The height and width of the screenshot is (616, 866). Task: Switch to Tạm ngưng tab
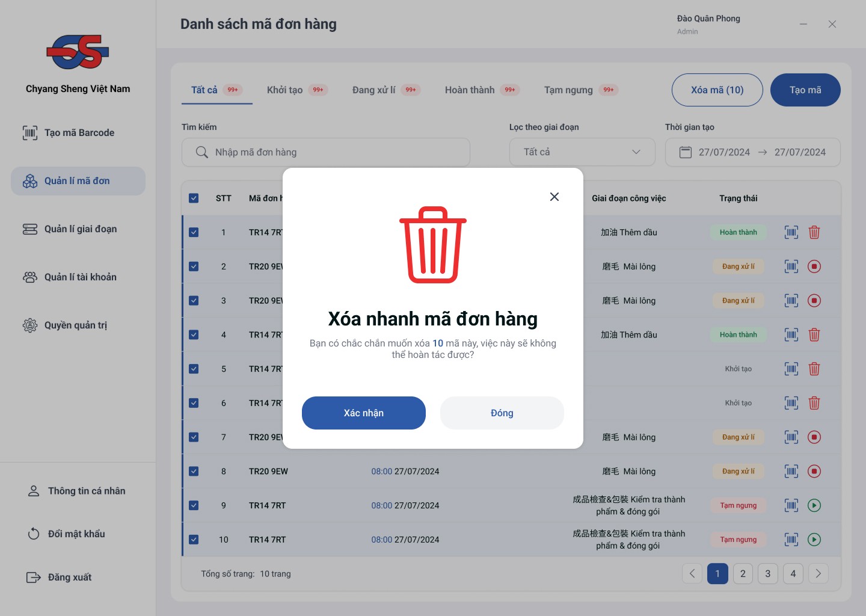(581, 90)
